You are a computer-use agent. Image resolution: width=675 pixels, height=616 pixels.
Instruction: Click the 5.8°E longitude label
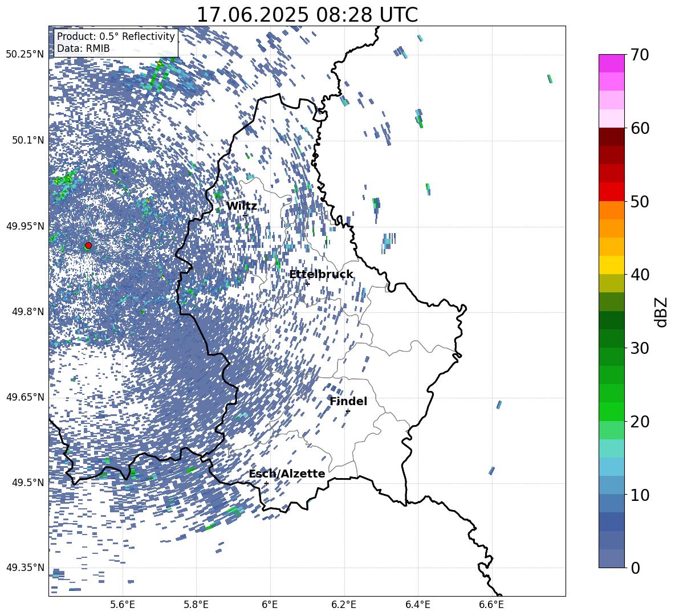coord(196,605)
